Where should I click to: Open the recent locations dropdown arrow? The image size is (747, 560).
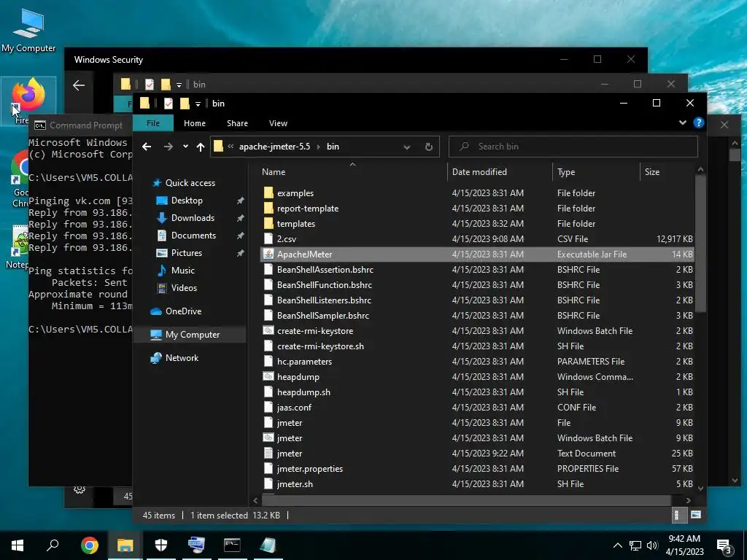[x=185, y=147]
